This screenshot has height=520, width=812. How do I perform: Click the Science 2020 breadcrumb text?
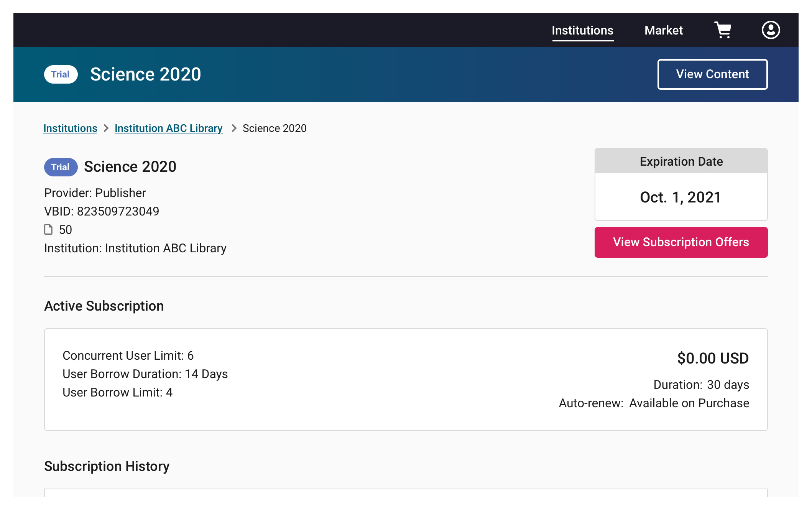click(x=275, y=128)
